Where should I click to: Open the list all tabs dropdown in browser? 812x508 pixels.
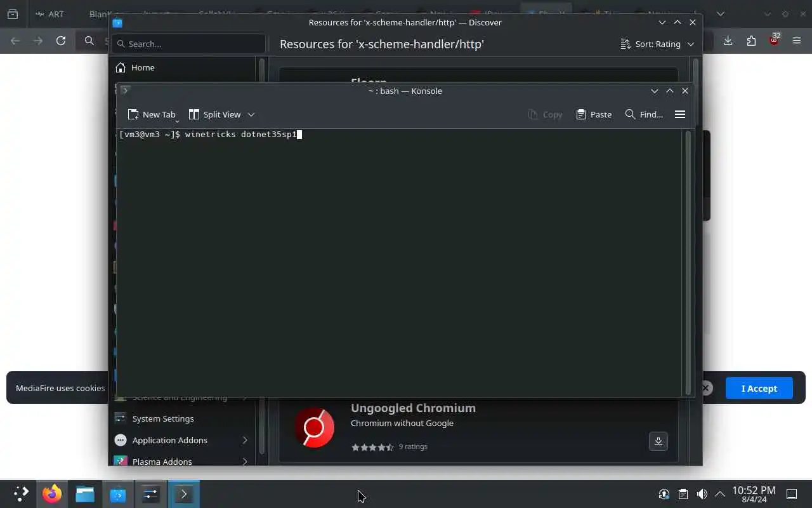pos(720,14)
